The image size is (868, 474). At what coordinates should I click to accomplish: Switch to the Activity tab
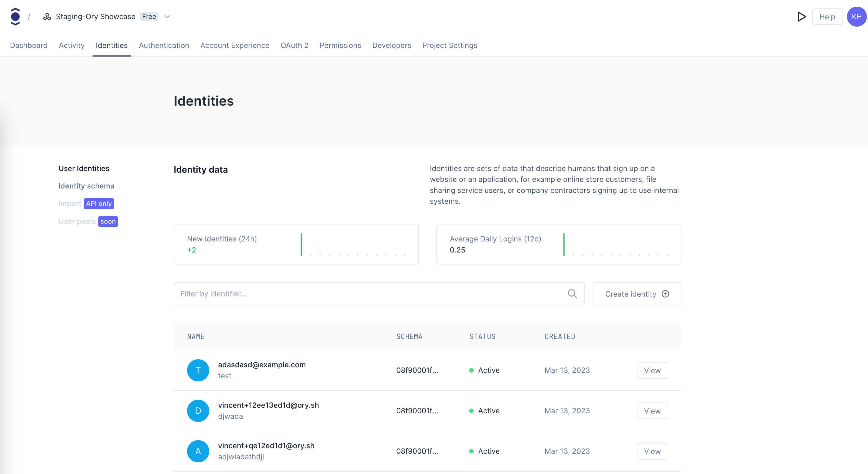72,45
